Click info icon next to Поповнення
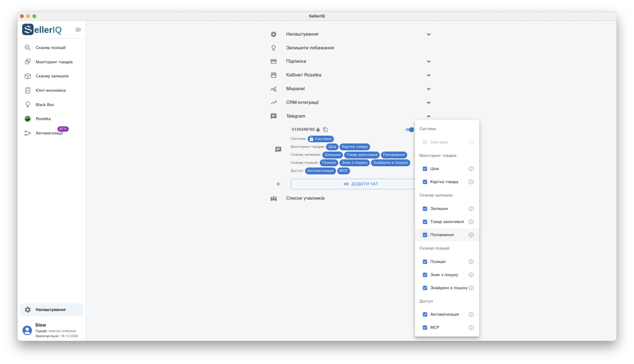634x364 pixels. coord(471,235)
